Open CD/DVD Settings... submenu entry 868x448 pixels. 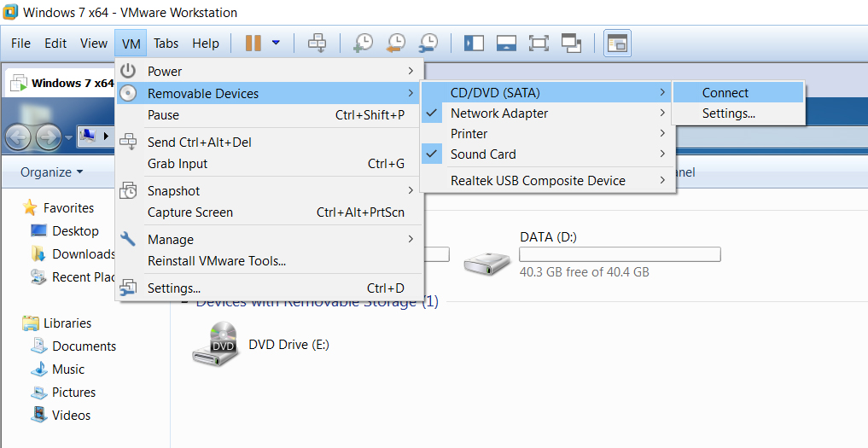(x=728, y=113)
